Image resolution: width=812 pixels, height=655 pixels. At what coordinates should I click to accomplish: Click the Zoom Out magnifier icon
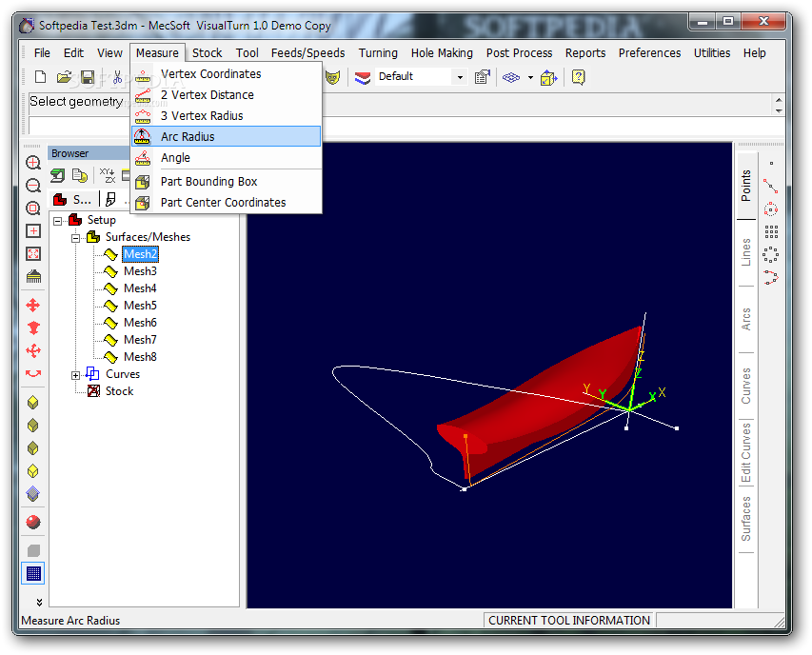(33, 186)
